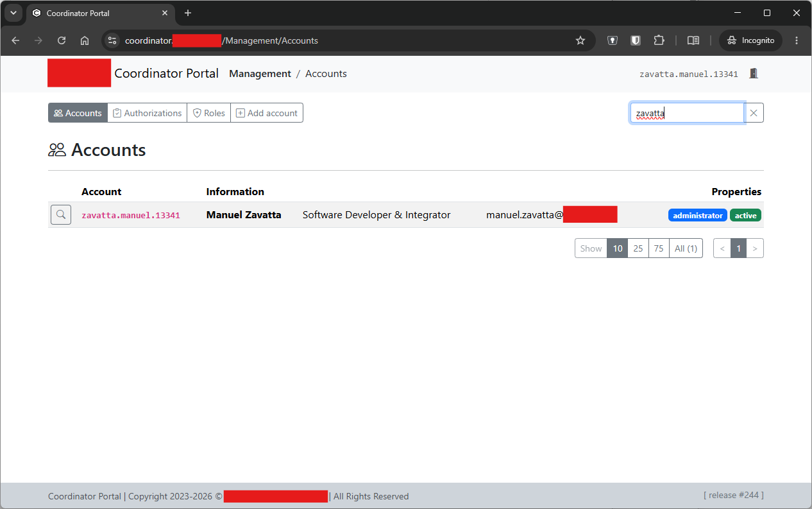Click the active status badge
The width and height of the screenshot is (812, 509).
click(x=745, y=216)
